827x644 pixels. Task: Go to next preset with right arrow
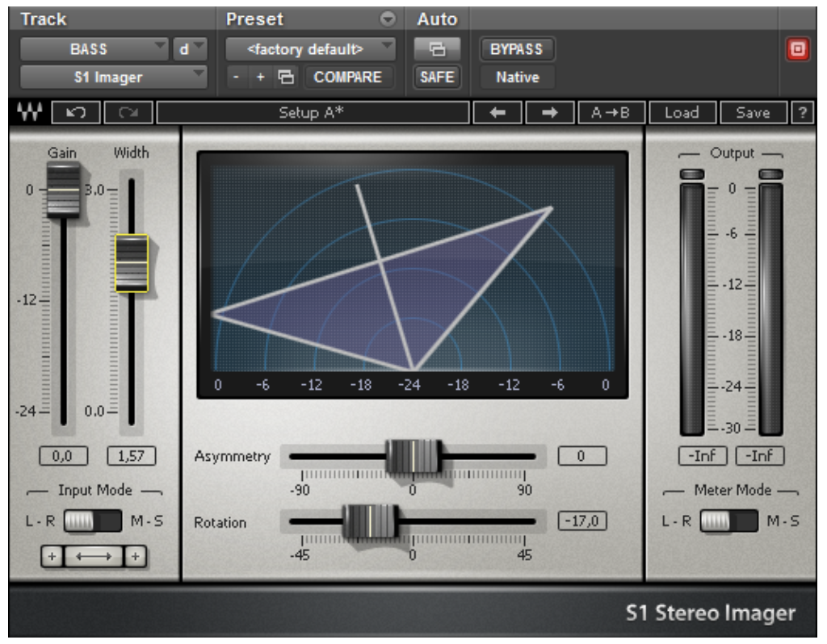point(549,113)
